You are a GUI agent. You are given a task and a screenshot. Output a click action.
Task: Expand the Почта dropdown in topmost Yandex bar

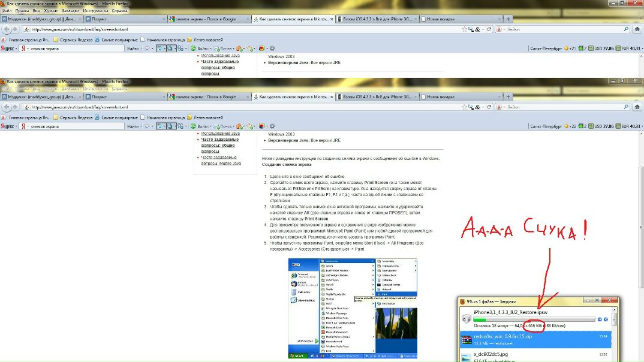point(233,48)
